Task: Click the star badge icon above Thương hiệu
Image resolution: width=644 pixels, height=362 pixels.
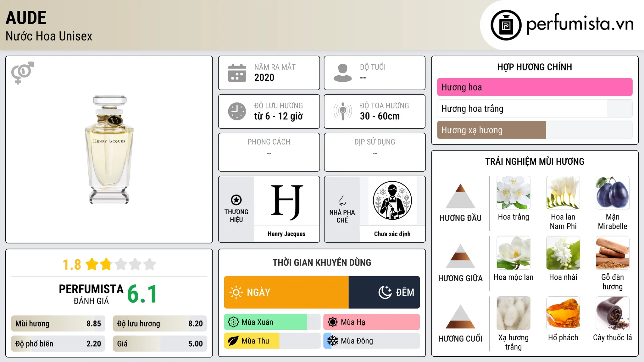Action: click(236, 200)
